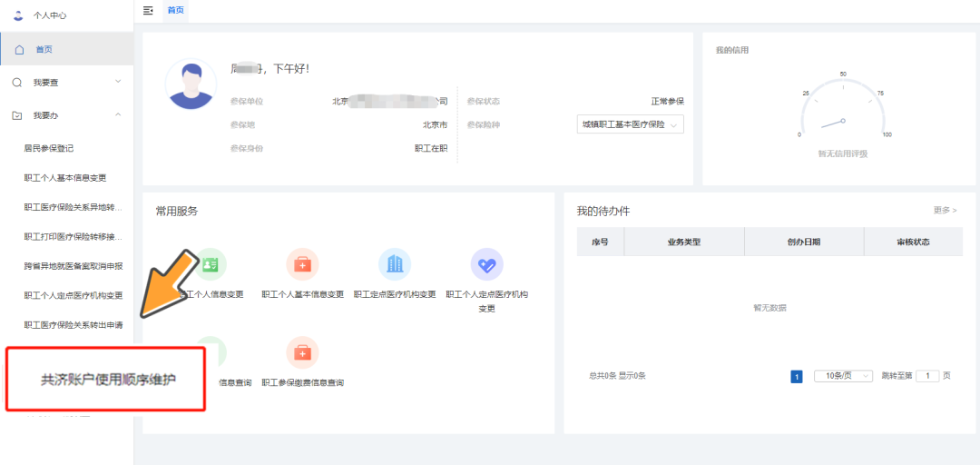This screenshot has height=465, width=980.
Task: Open 首页 in the left sidebar
Action: 67,49
